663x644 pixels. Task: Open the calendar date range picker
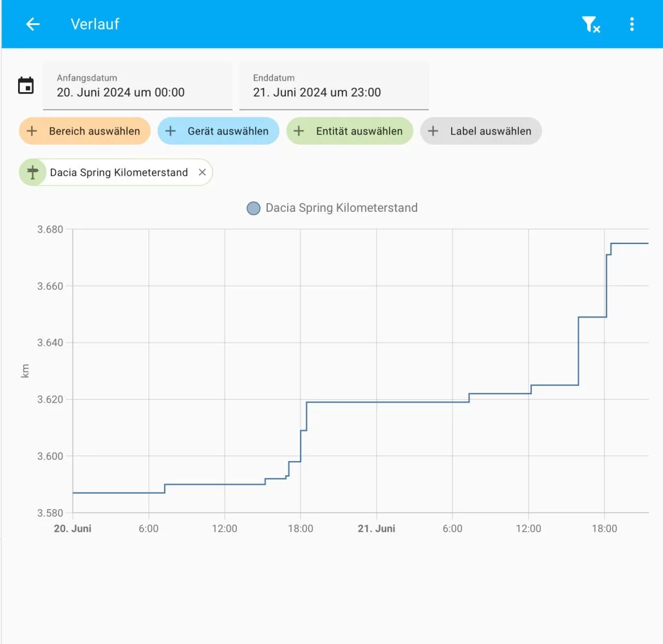pos(26,86)
